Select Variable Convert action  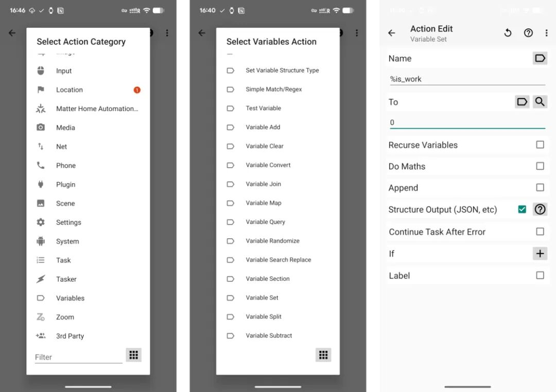point(277,165)
